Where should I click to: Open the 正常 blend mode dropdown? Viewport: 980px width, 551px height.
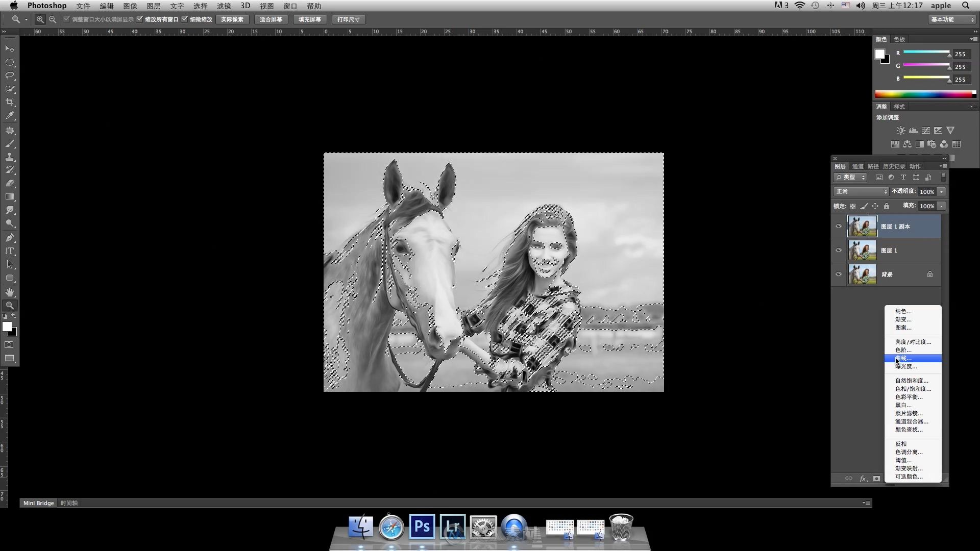[x=861, y=191]
